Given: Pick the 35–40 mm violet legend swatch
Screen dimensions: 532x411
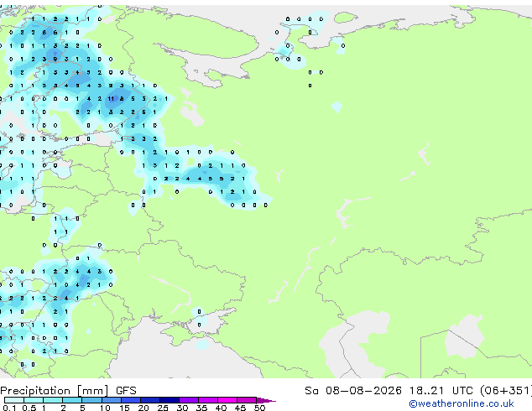Looking at the screenshot, I should (x=208, y=400).
